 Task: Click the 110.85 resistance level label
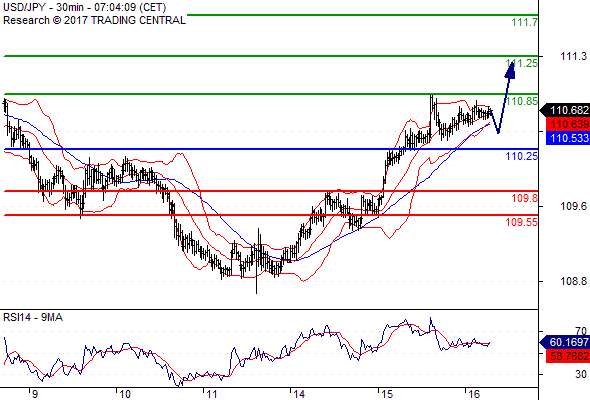tap(522, 101)
